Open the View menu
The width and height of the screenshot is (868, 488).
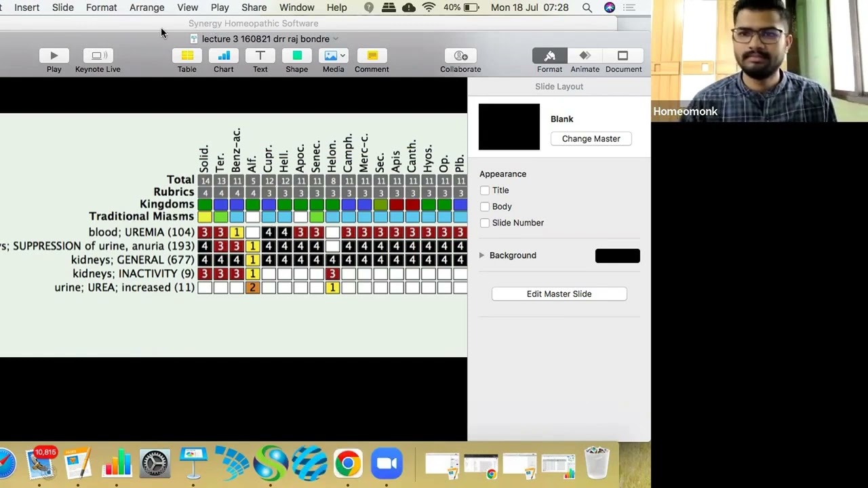(x=187, y=7)
